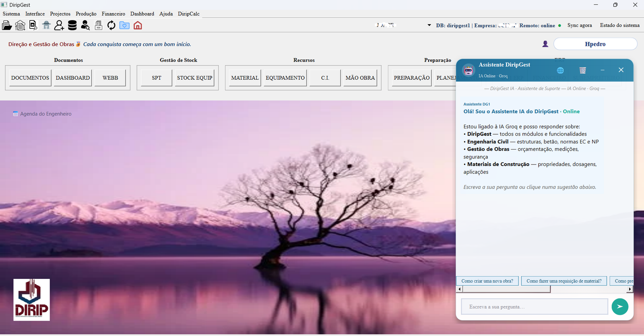Viewport: 644px width, 336px height.
Task: Click the user search icon in the toolbar
Action: [x=85, y=26]
